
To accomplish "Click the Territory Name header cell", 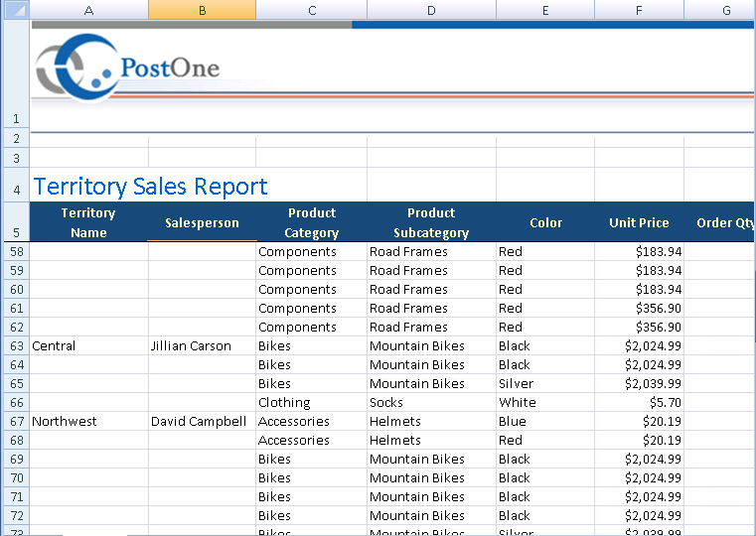I will [88, 222].
